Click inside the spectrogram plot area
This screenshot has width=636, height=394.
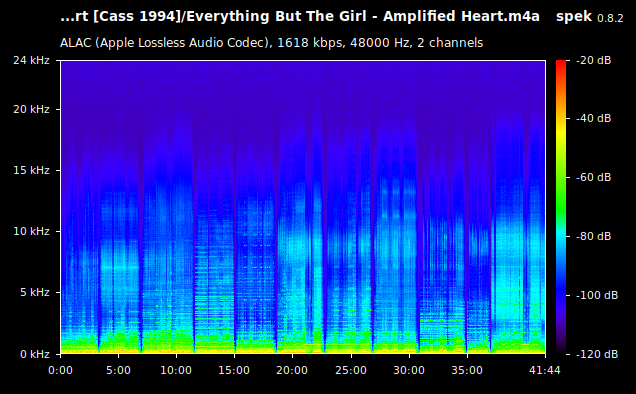click(x=303, y=207)
